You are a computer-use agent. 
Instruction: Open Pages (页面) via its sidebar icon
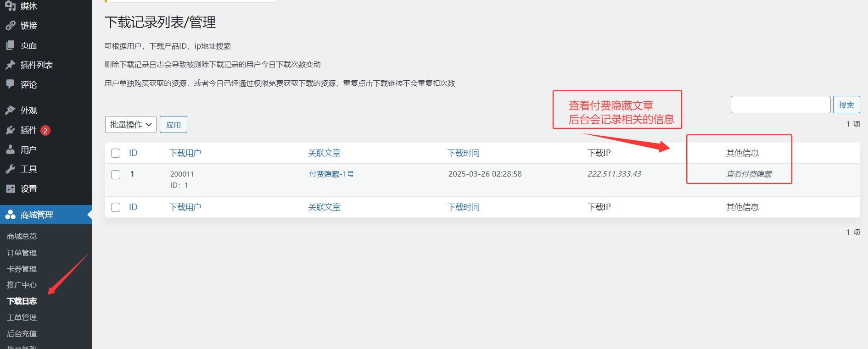point(10,45)
